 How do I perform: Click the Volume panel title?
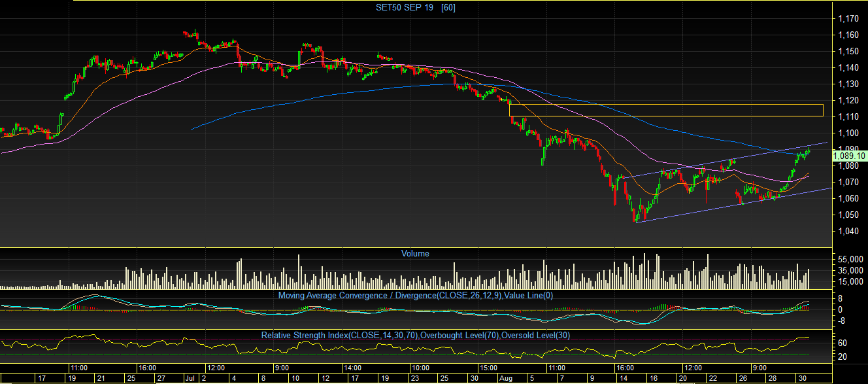click(x=415, y=253)
